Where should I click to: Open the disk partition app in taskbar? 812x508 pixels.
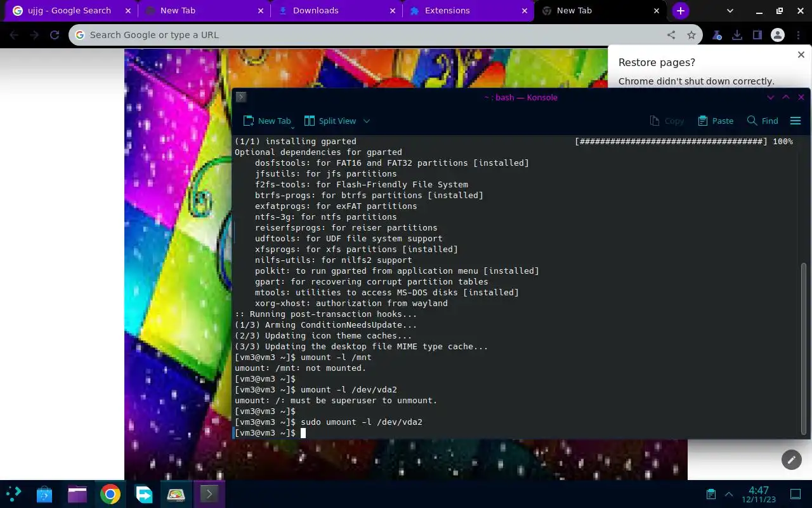(176, 494)
